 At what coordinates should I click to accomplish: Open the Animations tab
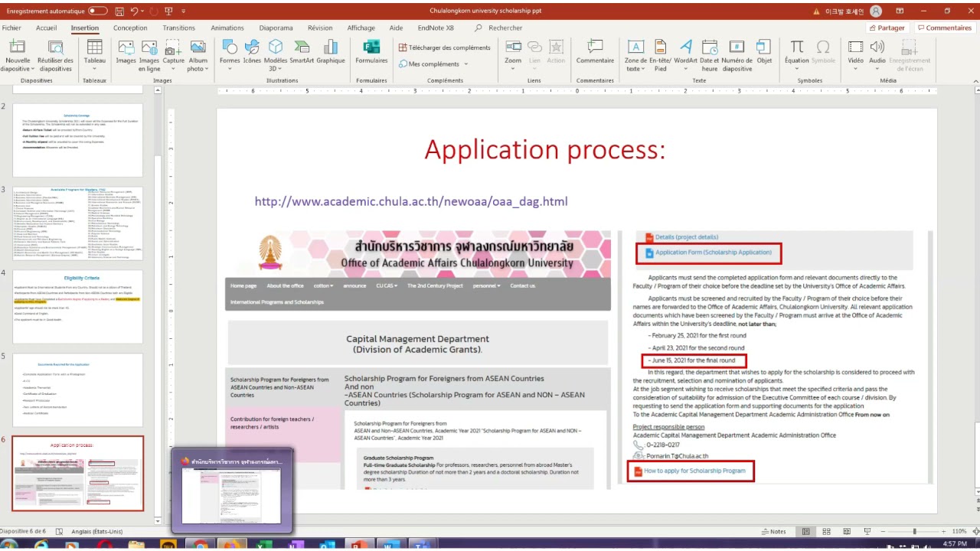227,28
